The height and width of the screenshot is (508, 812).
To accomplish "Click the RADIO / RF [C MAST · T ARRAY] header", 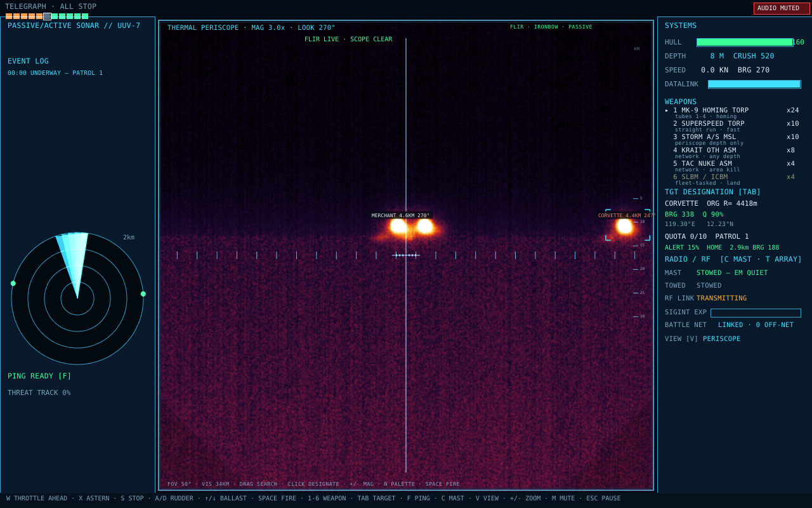I will [x=733, y=260].
